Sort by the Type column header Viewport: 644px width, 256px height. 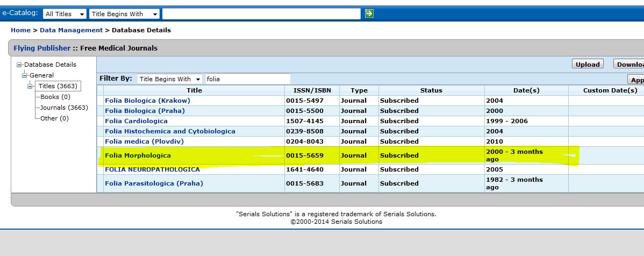click(x=359, y=90)
